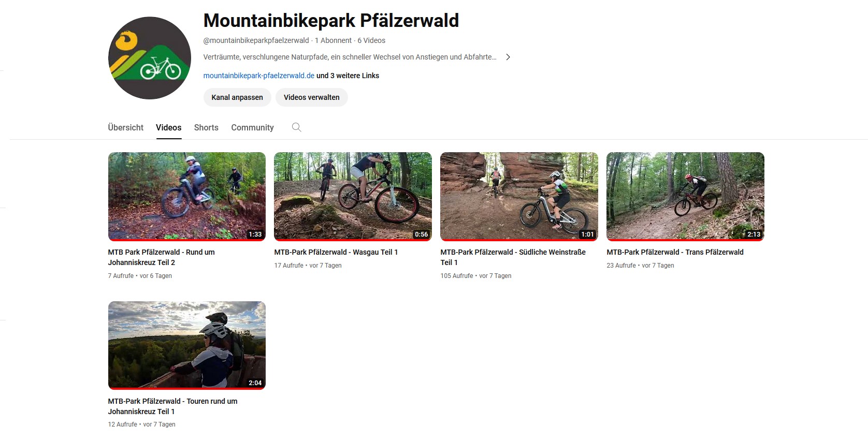This screenshot has width=868, height=440.
Task: Expand channel description with chevron arrow
Action: 508,57
